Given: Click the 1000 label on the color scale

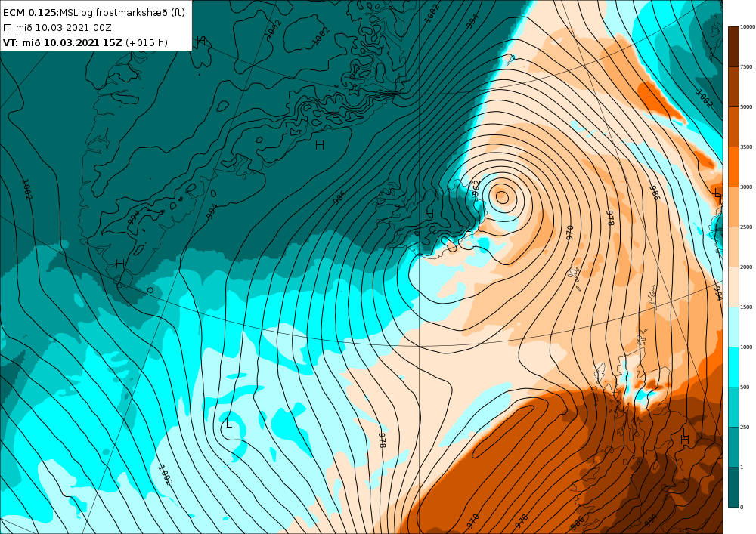Looking at the screenshot, I should click(746, 347).
